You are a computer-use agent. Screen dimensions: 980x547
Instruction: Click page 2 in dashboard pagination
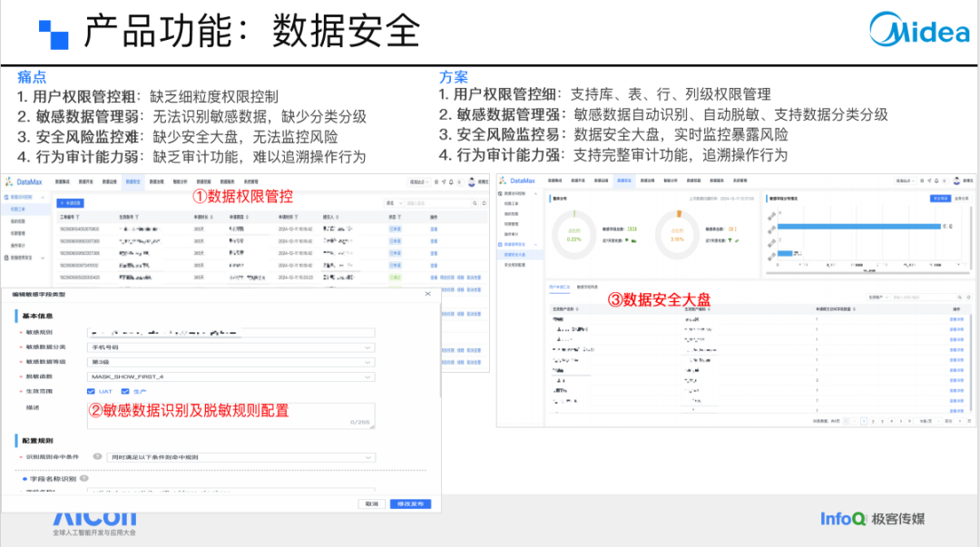[x=873, y=421]
